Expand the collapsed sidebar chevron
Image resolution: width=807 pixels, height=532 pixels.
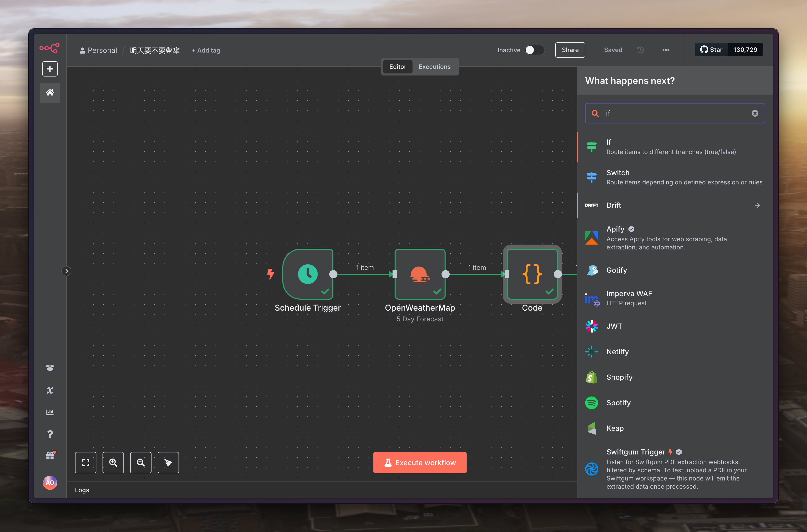pyautogui.click(x=67, y=271)
